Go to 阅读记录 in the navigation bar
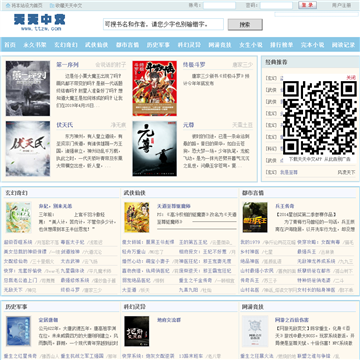This screenshot has height=360, width=360. [343, 45]
